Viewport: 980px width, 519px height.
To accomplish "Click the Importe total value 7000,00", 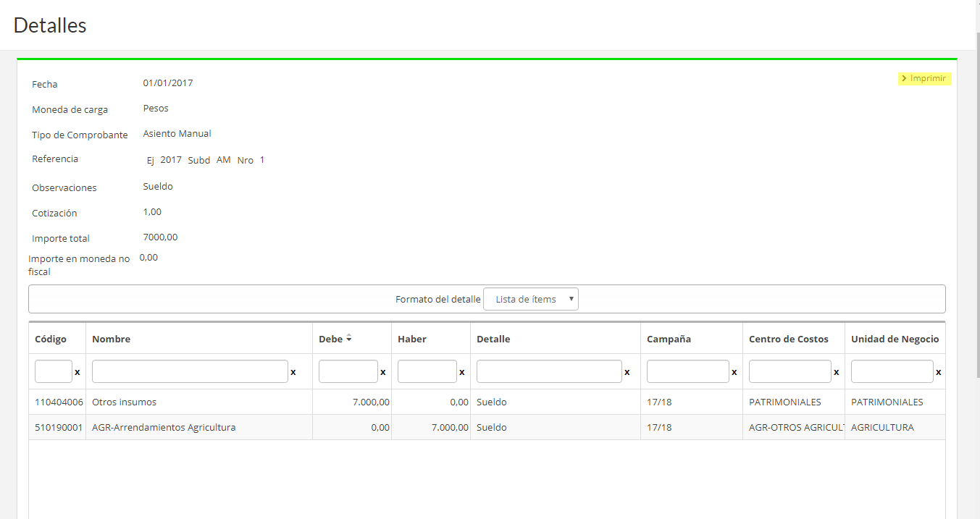I will pos(160,237).
